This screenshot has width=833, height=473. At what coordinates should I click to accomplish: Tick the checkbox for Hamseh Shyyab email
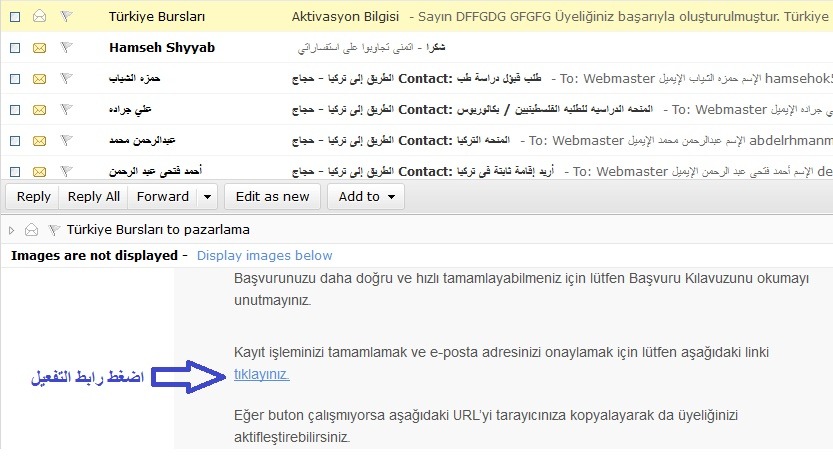click(x=15, y=48)
